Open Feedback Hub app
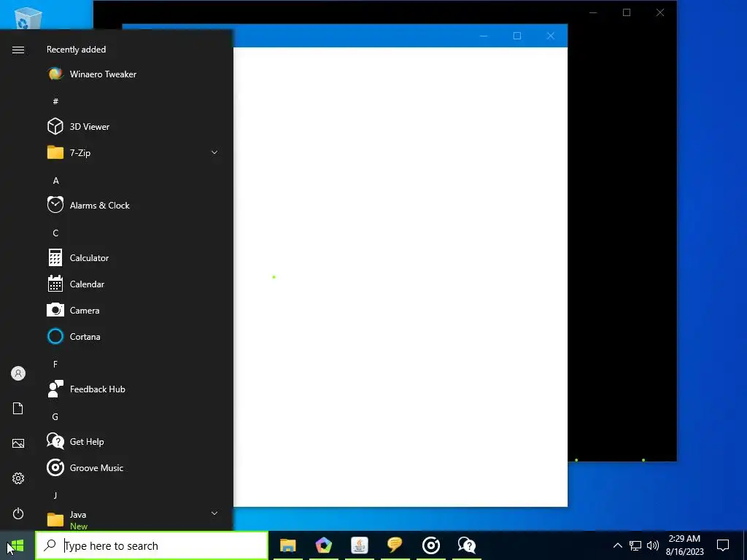 pos(133,389)
